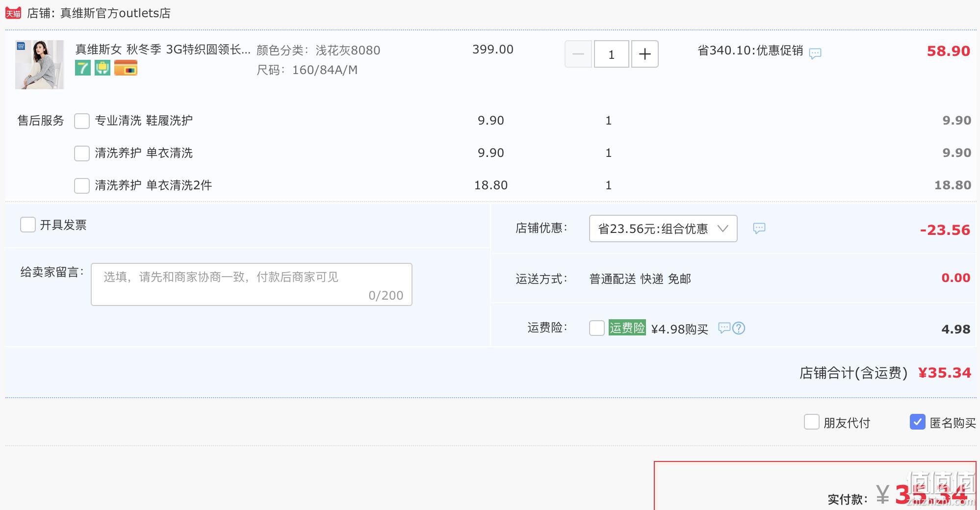The height and width of the screenshot is (510, 980).
Task: Click the insurance price 4.98 at the row end
Action: pyautogui.click(x=956, y=329)
